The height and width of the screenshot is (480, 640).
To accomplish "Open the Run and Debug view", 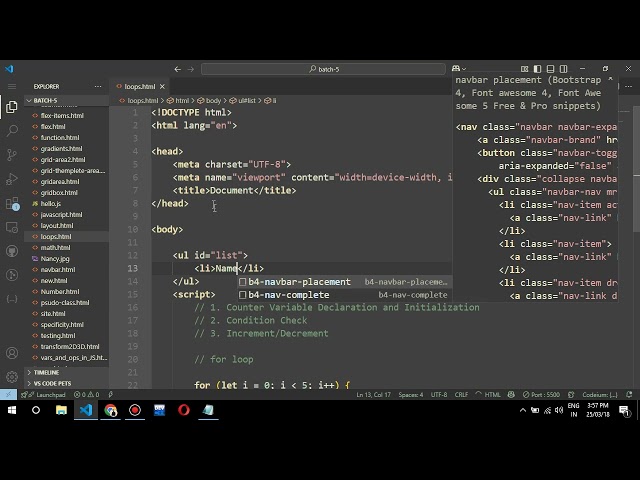I will tap(12, 179).
